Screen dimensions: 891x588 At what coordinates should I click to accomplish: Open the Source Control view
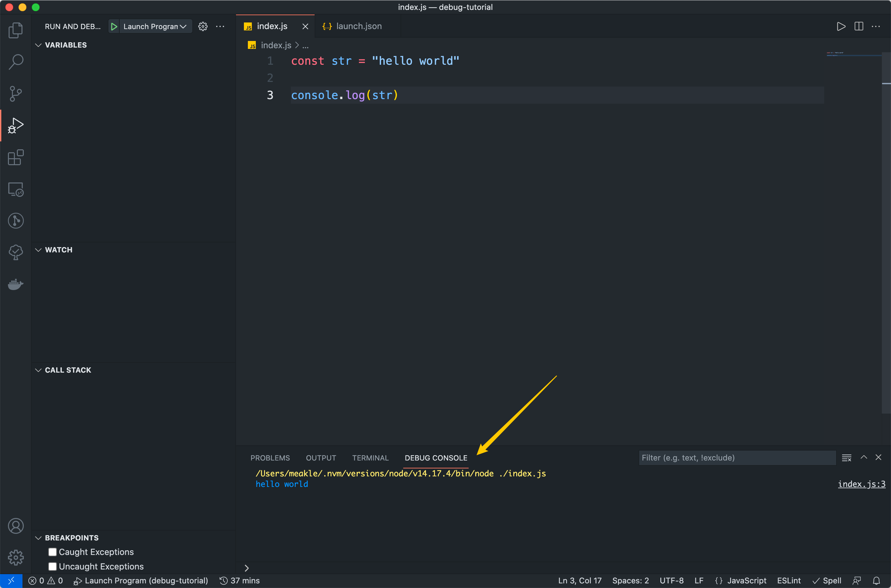click(16, 94)
